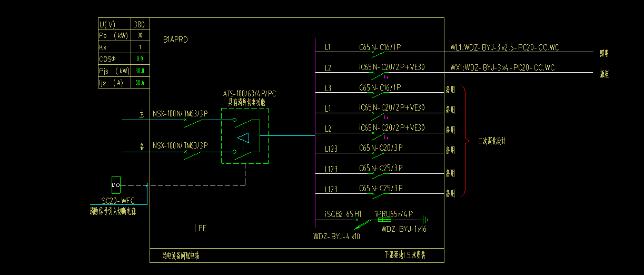The image size is (644, 275).
Task: Pick the red curly brace symbol
Action: click(x=464, y=141)
